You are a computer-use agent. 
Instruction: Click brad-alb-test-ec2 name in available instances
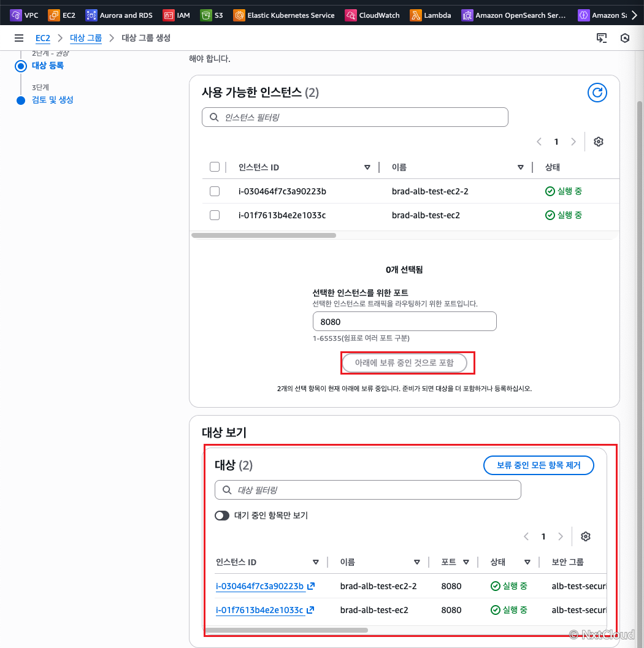click(x=426, y=215)
